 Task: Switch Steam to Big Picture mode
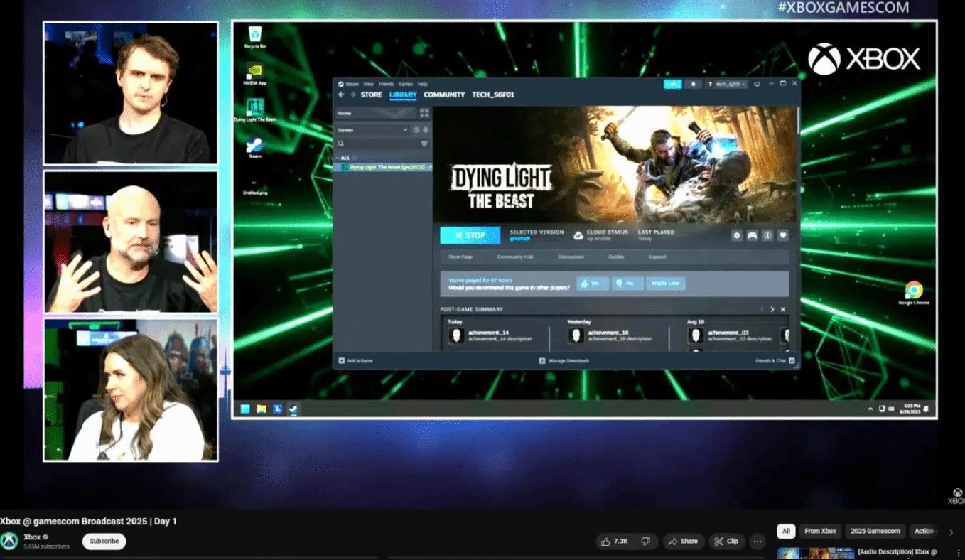click(x=757, y=84)
